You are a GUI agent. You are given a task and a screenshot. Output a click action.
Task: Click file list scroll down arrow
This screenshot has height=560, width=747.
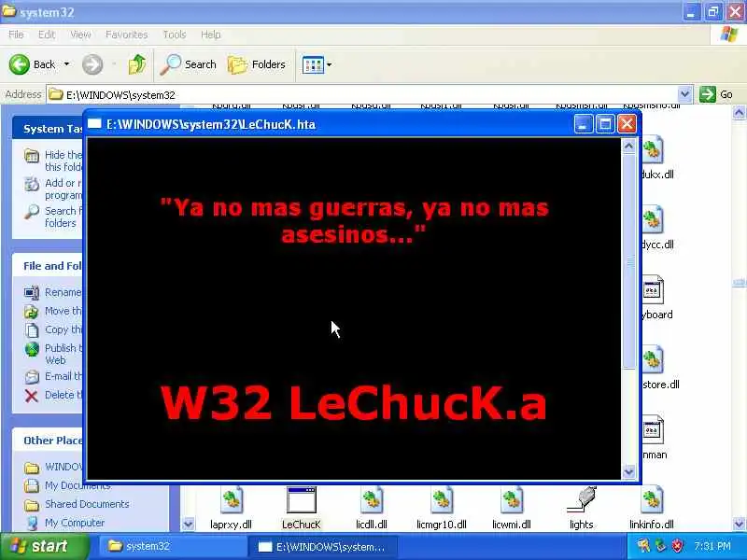[739, 525]
